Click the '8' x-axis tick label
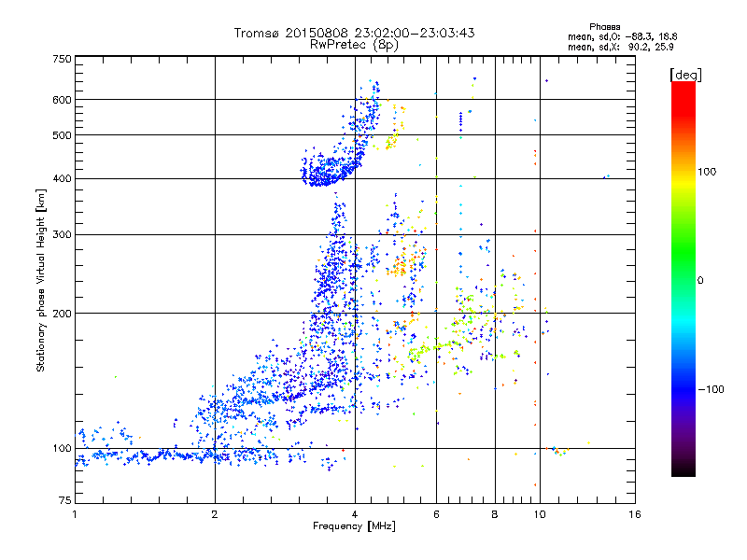The width and height of the screenshot is (747, 560). tap(495, 514)
